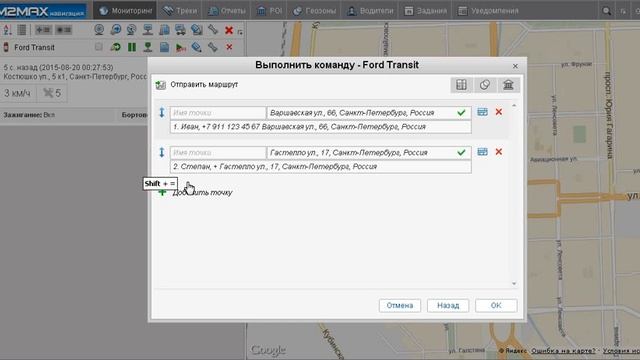The width and height of the screenshot is (640, 360).
Task: Click the A-Z sort icon
Action: [x=7, y=30]
